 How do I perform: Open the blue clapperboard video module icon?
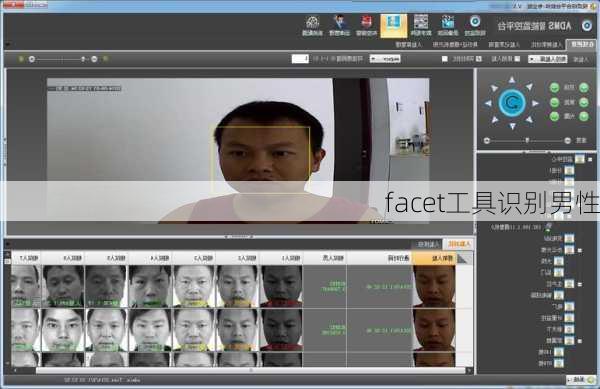coord(448,26)
